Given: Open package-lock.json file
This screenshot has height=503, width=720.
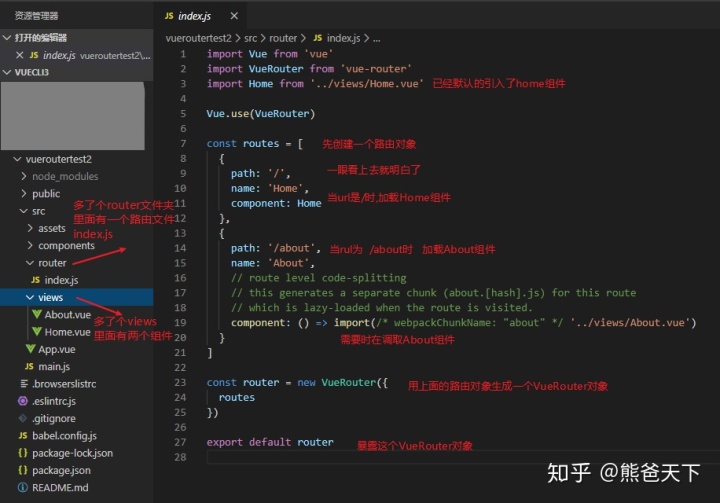Looking at the screenshot, I should coord(73,453).
